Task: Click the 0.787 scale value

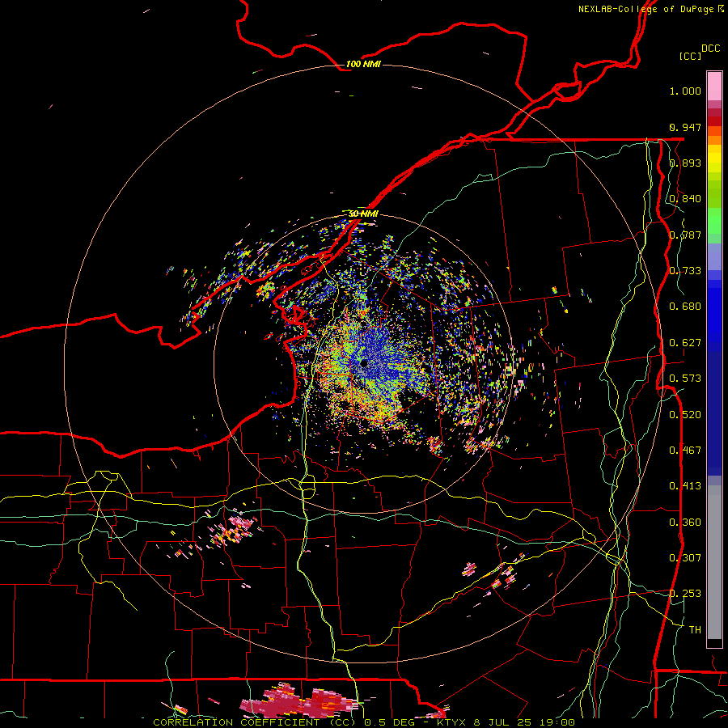Action: [x=685, y=235]
